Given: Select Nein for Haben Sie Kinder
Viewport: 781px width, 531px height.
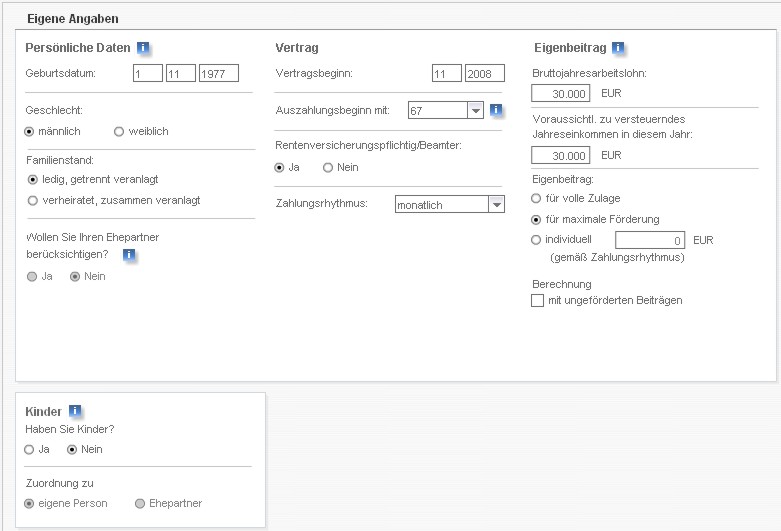Looking at the screenshot, I should click(72, 449).
